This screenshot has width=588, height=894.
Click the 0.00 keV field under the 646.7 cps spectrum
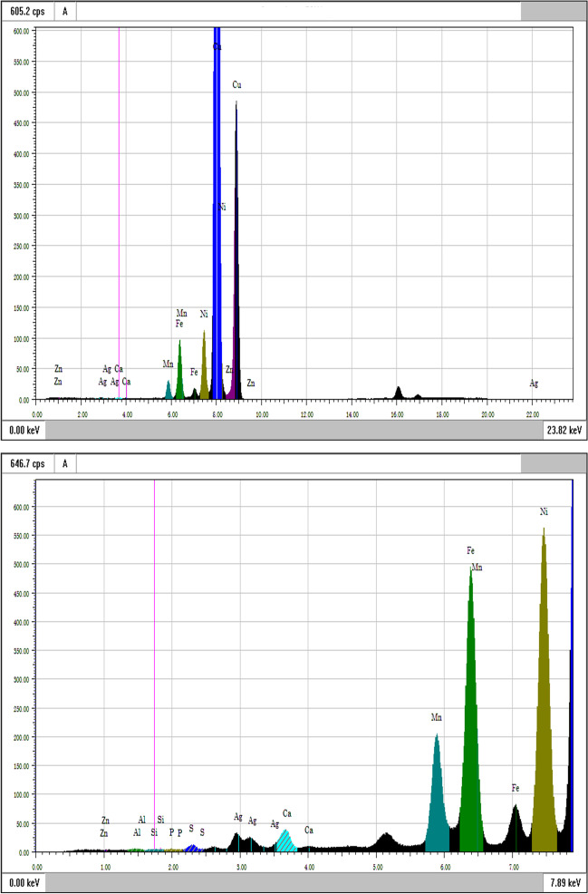click(24, 884)
